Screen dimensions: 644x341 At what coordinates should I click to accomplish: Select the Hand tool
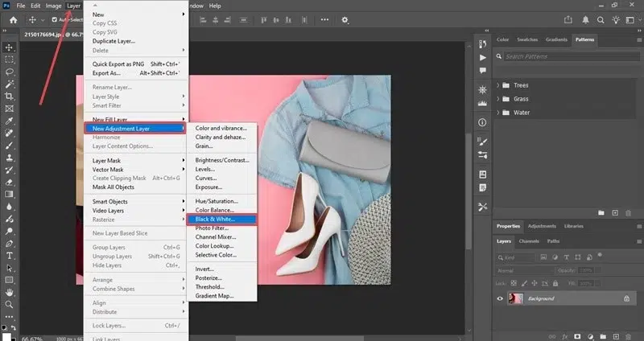[9, 292]
